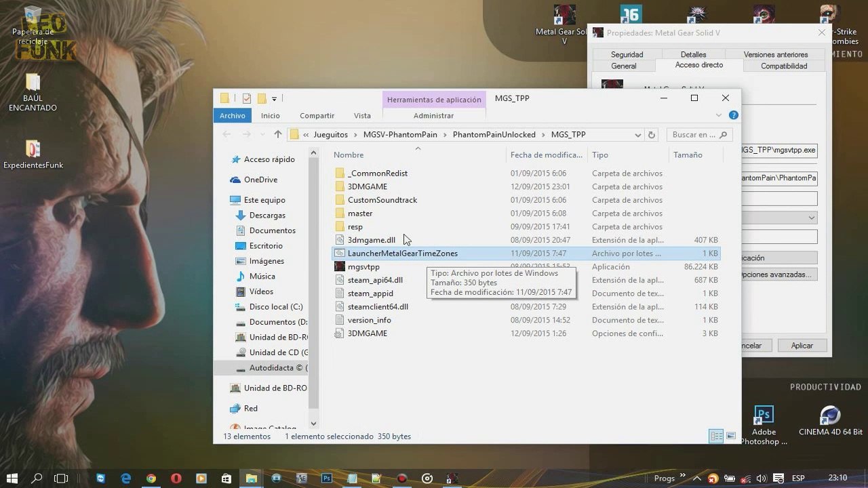This screenshot has width=868, height=488.
Task: Sort by Fecha de modificación column
Action: point(547,155)
